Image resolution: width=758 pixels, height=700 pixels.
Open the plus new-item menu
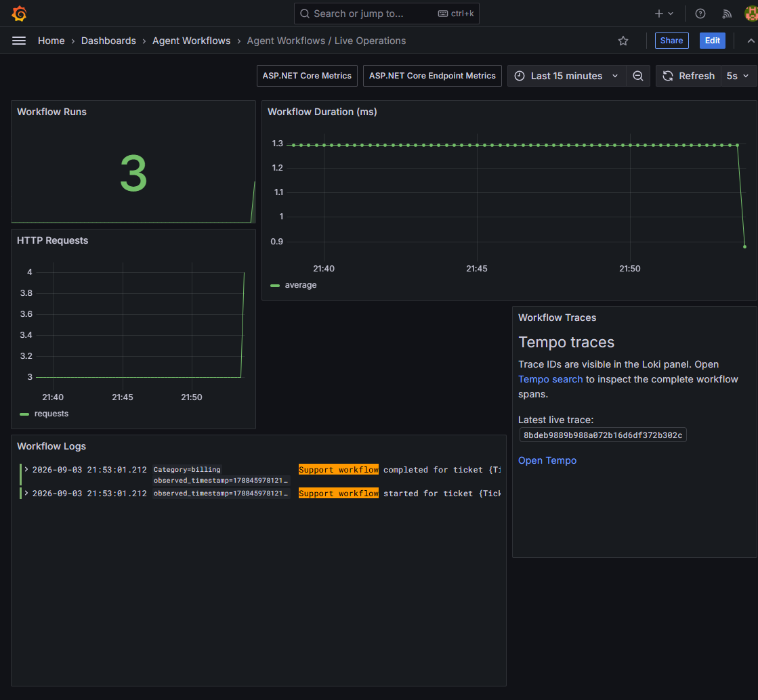[x=664, y=14]
